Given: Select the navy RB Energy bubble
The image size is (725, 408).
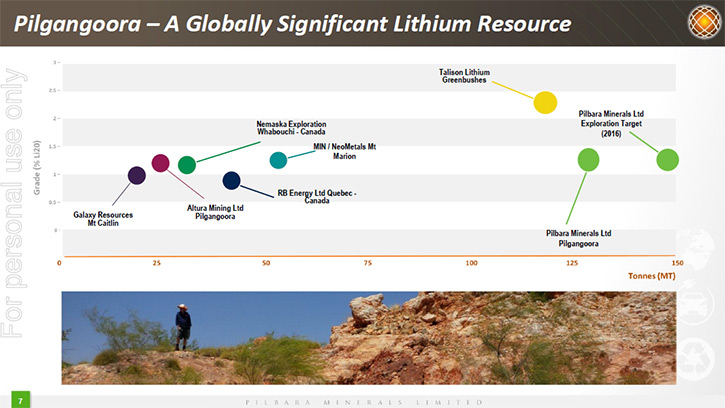Looking at the screenshot, I should [x=231, y=180].
